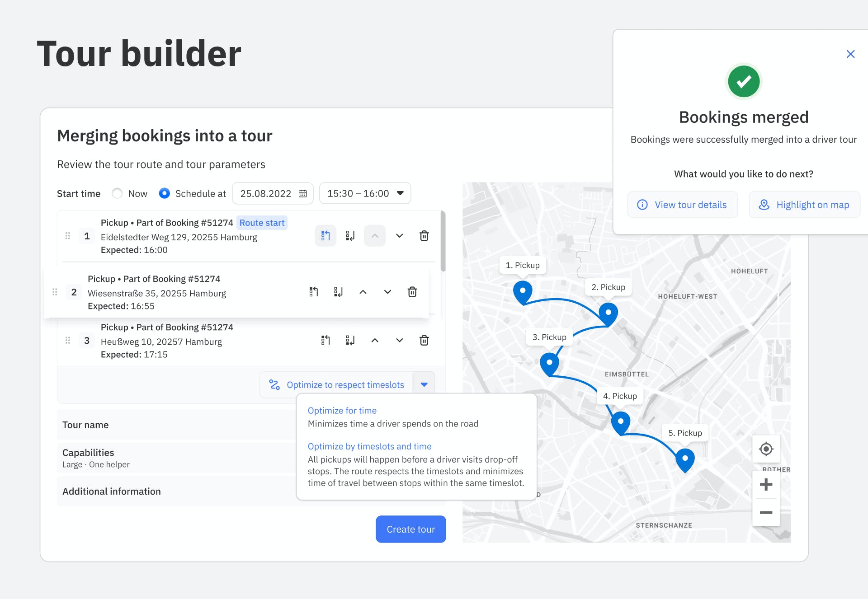The width and height of the screenshot is (868, 599).
Task: Click calendar icon in date field
Action: (303, 193)
